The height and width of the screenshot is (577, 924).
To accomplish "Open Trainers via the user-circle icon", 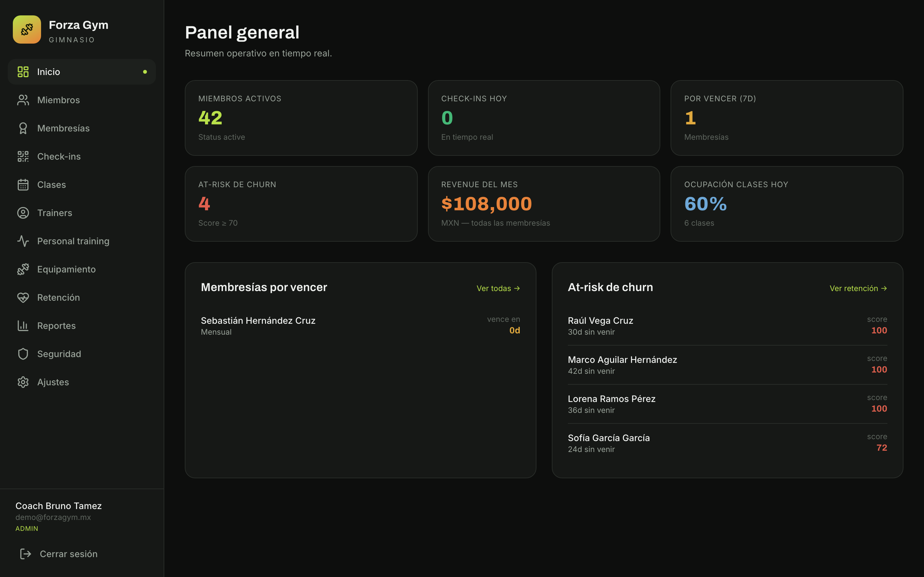I will [23, 213].
